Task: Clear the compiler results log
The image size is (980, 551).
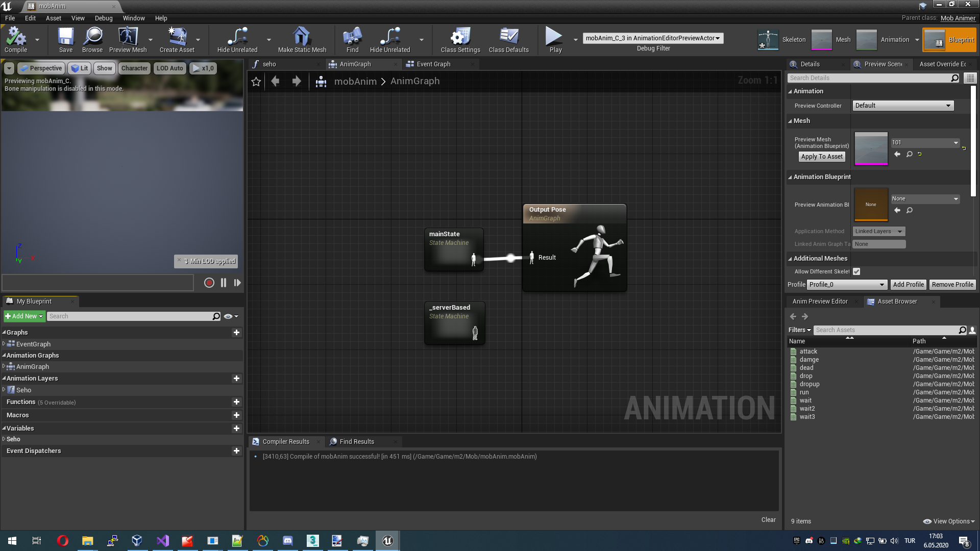Action: point(768,520)
